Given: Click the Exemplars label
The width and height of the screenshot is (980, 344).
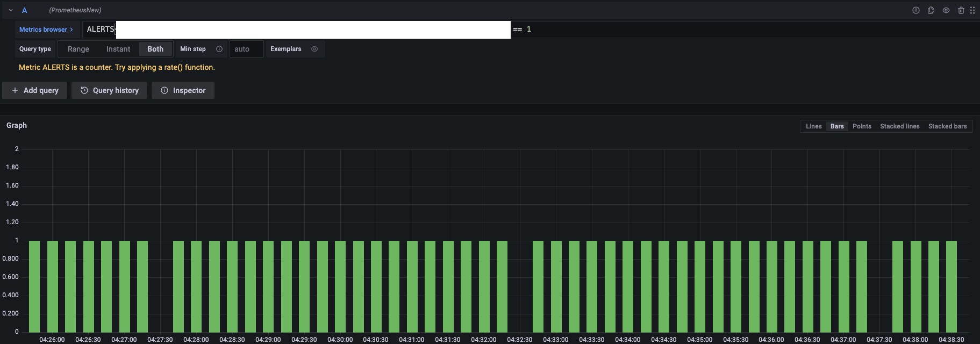Looking at the screenshot, I should 286,49.
